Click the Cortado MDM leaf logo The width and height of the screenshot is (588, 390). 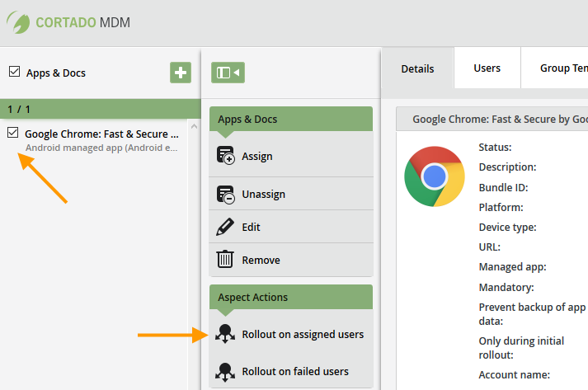coord(18,22)
